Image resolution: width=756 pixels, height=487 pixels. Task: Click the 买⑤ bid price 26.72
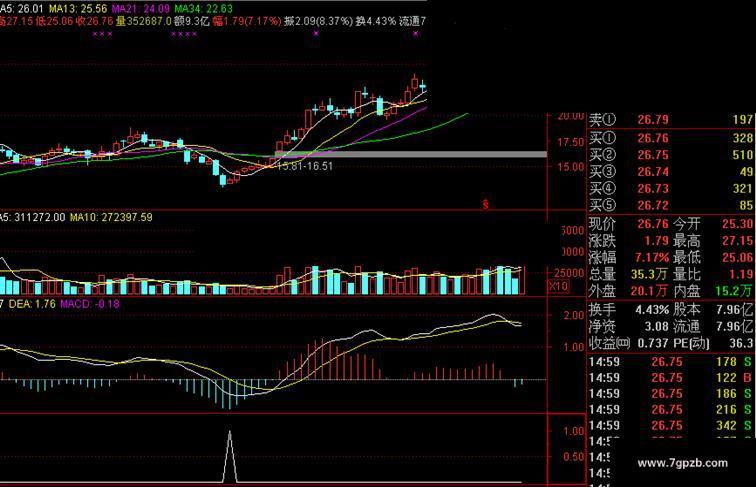coord(653,206)
